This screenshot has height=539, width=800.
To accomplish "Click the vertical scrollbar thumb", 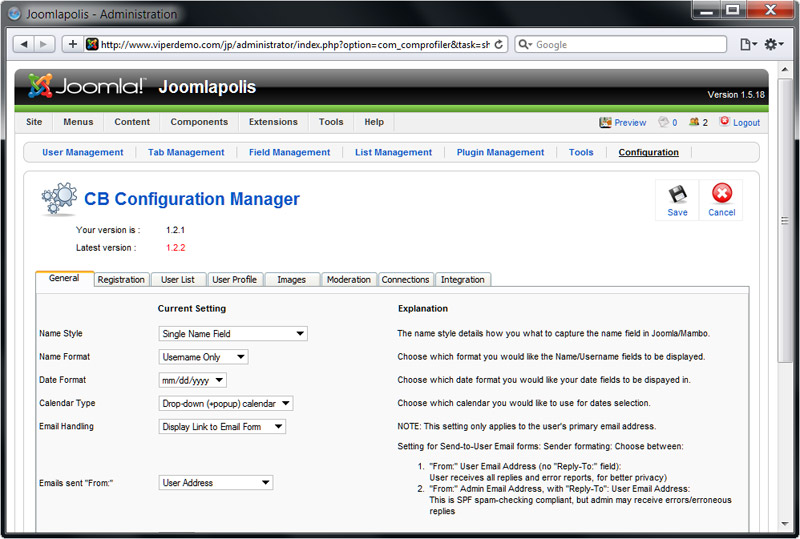I will pyautogui.click(x=785, y=220).
